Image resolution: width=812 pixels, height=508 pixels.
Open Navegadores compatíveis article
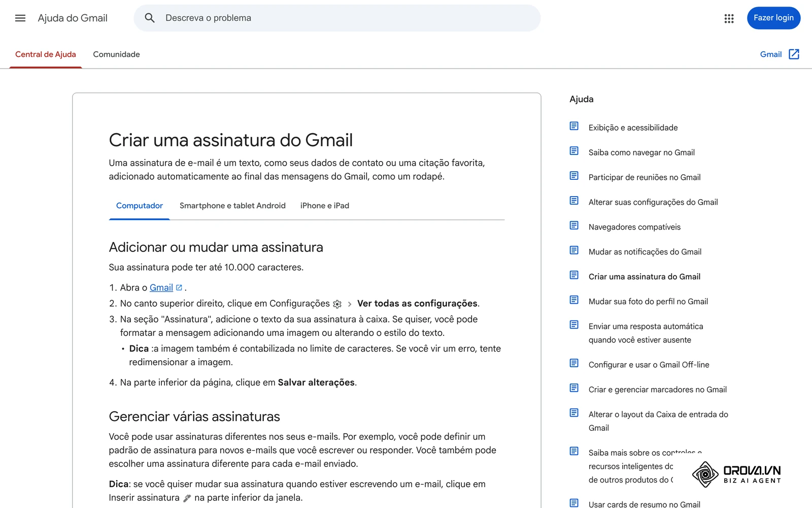pyautogui.click(x=634, y=227)
